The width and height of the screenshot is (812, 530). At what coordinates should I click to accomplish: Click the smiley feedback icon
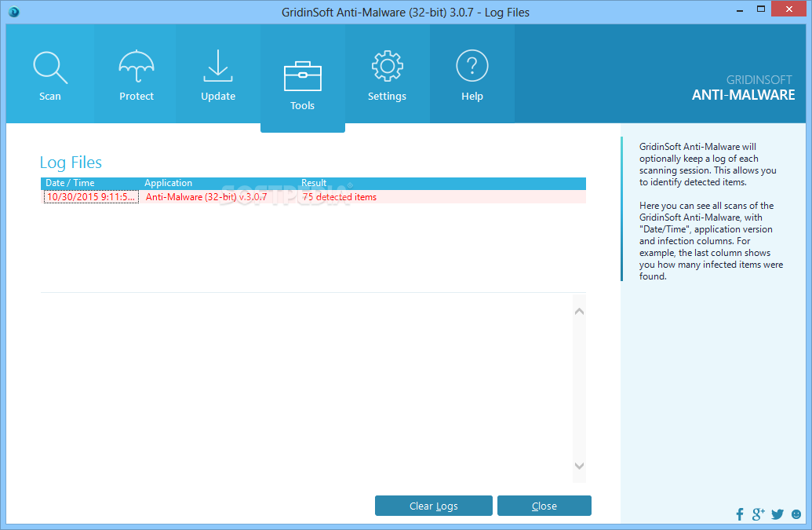pyautogui.click(x=796, y=514)
